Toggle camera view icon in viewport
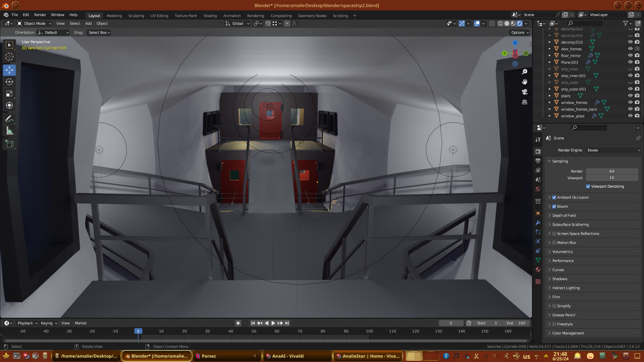The image size is (644, 362). (x=525, y=92)
